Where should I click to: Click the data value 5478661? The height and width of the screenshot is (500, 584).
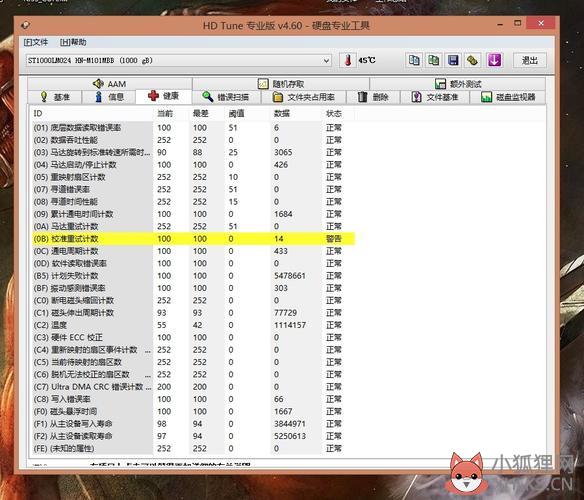(x=290, y=276)
